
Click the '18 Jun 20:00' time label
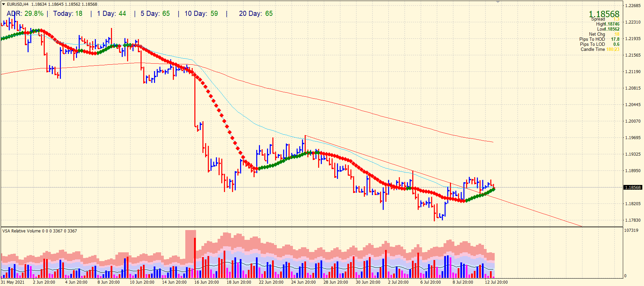pyautogui.click(x=239, y=282)
